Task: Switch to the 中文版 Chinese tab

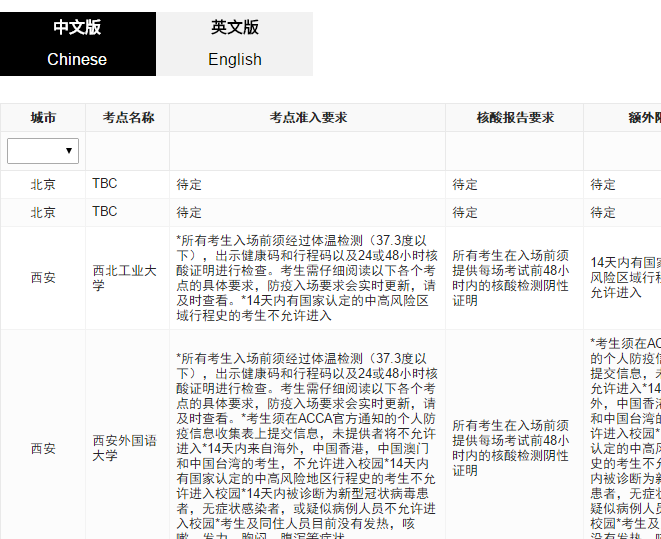Action: coord(78,44)
